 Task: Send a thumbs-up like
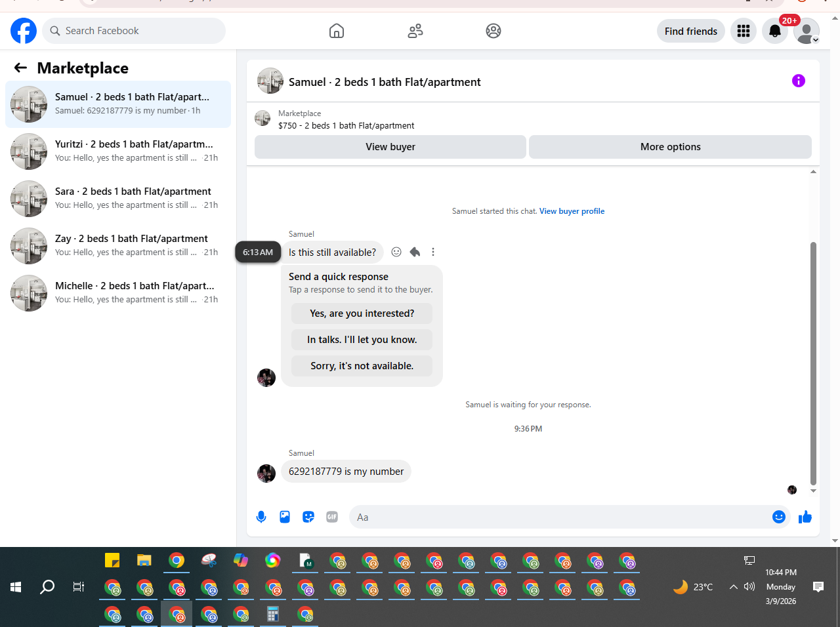point(805,517)
